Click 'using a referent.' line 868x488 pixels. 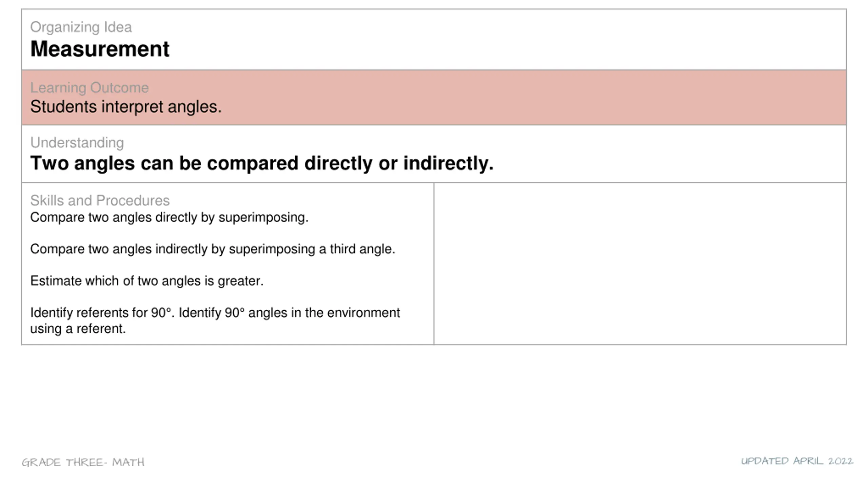[78, 329]
